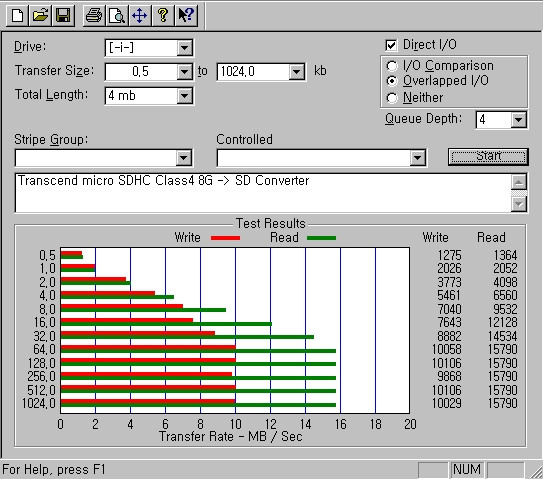Click the four-way arrows toolbar icon
Image resolution: width=543 pixels, height=479 pixels.
(x=140, y=16)
